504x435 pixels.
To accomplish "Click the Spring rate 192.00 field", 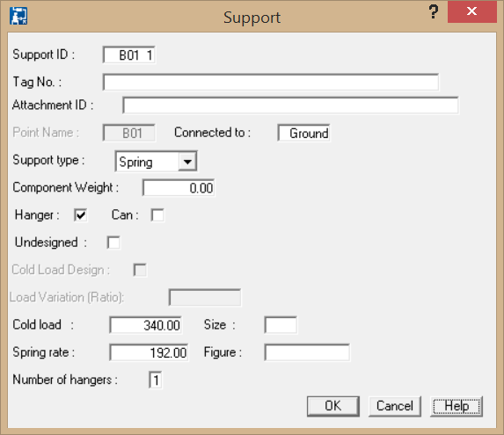I will [x=149, y=352].
